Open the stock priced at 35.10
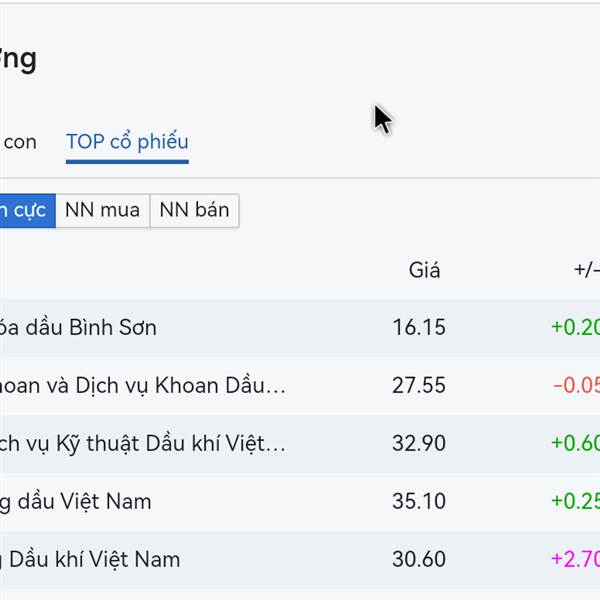 tap(419, 501)
